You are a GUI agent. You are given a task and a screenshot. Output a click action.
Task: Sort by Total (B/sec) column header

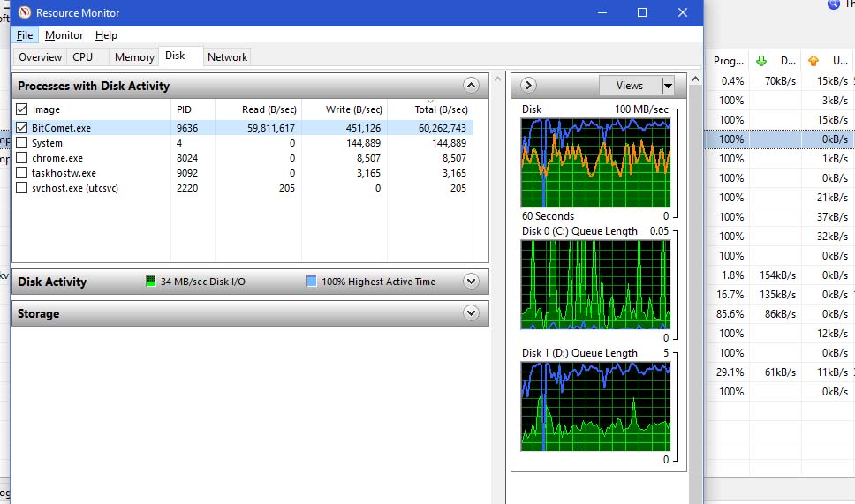441,109
